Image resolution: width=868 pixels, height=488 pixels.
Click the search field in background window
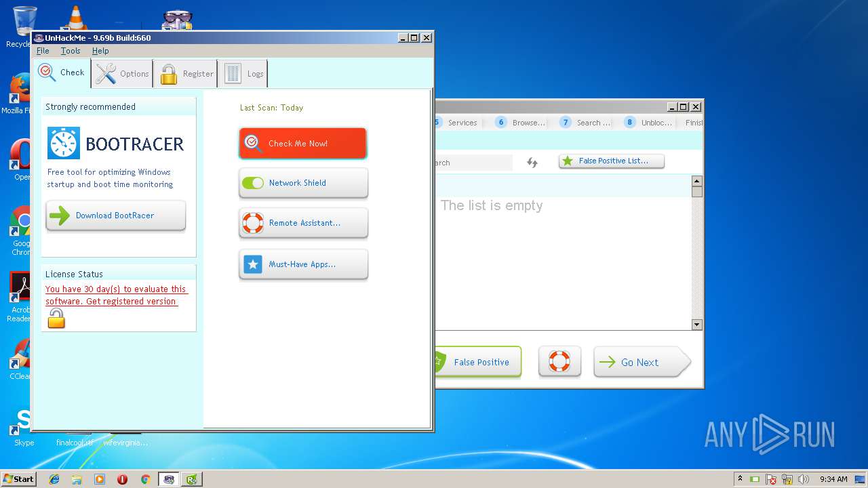tap(473, 163)
